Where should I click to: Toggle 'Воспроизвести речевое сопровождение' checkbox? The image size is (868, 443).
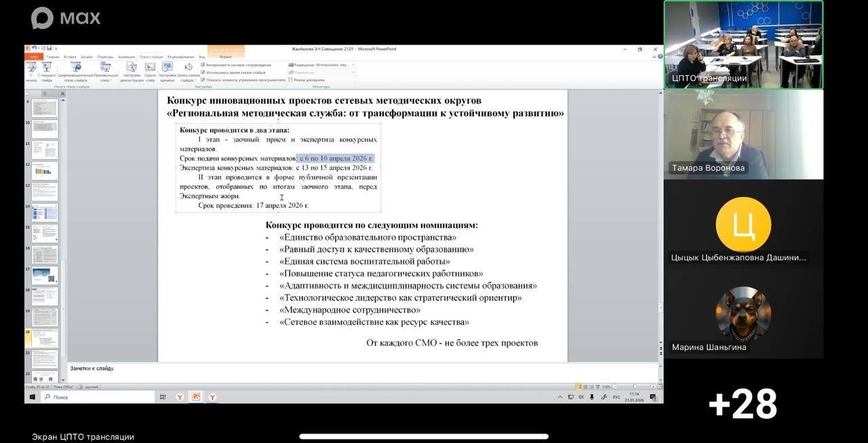click(203, 65)
